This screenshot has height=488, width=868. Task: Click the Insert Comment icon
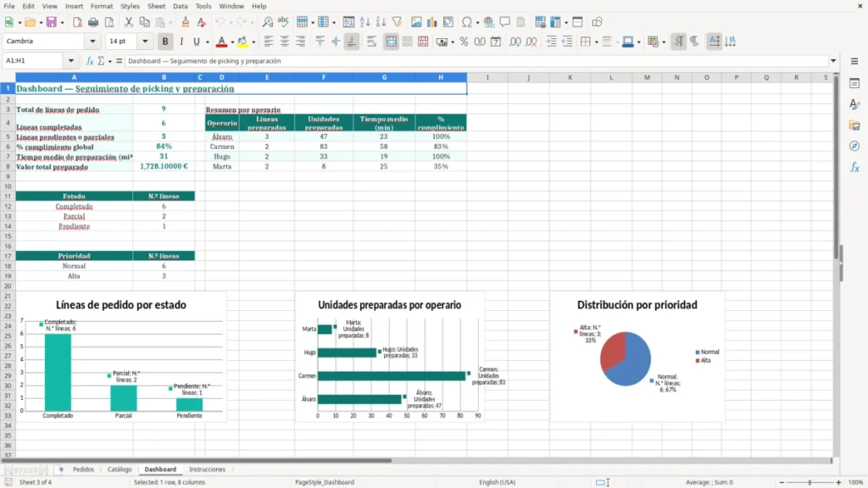click(505, 22)
